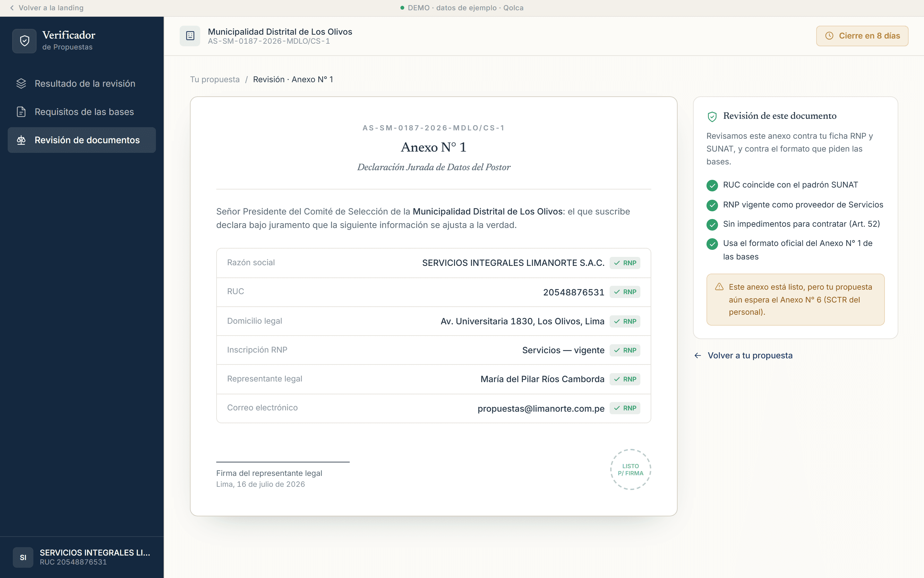Click the DEMO · datos de ejemplo · Qolca banner
The height and width of the screenshot is (578, 924).
[462, 8]
